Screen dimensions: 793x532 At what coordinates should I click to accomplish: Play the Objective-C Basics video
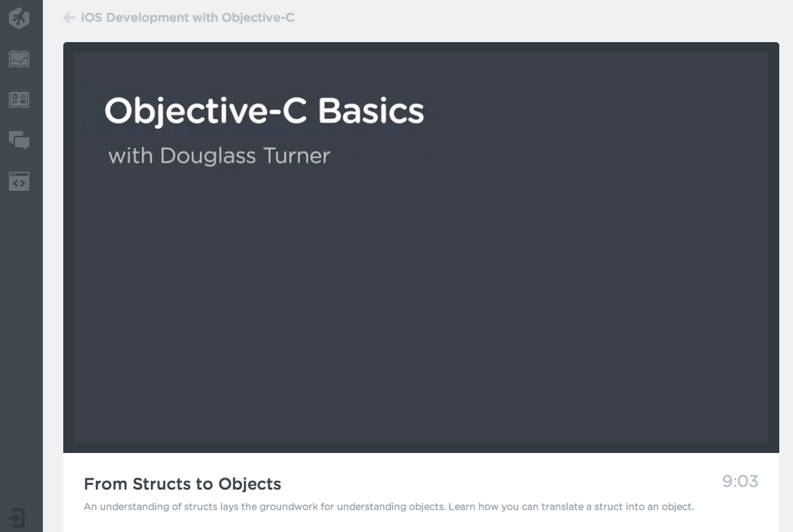click(421, 248)
